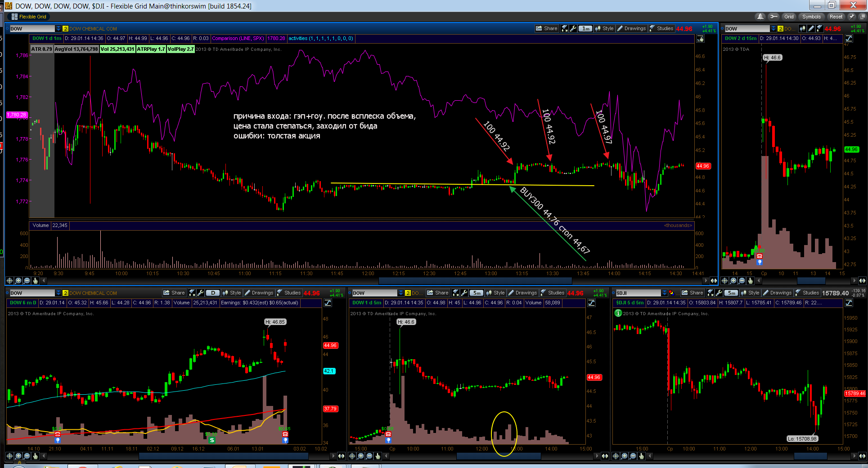The image size is (868, 468).
Task: Change 5m timeframe on 5m DOW chart
Action: (477, 293)
